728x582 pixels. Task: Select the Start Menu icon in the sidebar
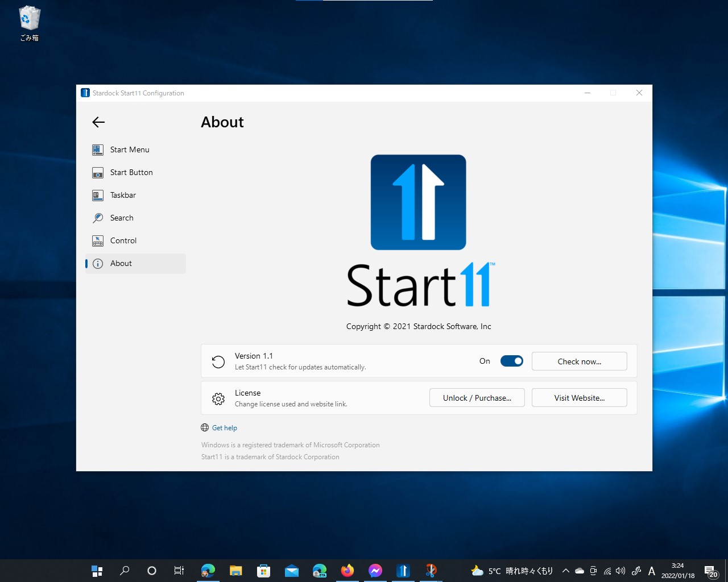(97, 149)
